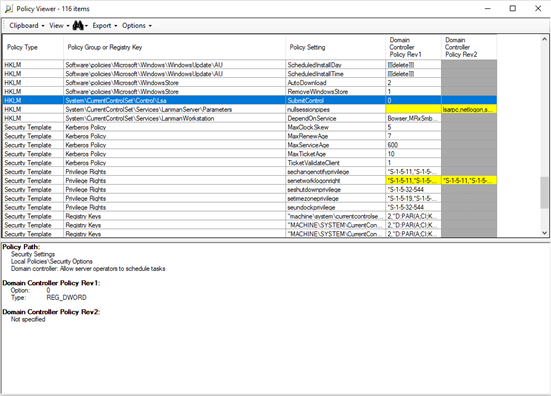The height and width of the screenshot is (396, 551).
Task: Select the MaxServiceAge row
Action: pyautogui.click(x=249, y=145)
